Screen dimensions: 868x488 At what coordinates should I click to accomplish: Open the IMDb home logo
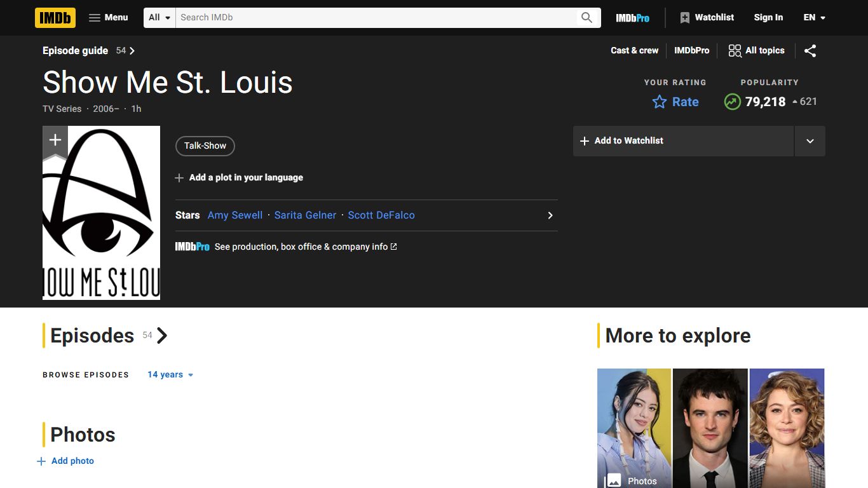point(55,18)
